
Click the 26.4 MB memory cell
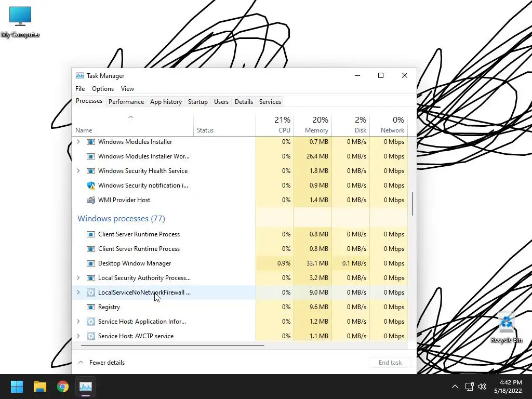[313, 156]
